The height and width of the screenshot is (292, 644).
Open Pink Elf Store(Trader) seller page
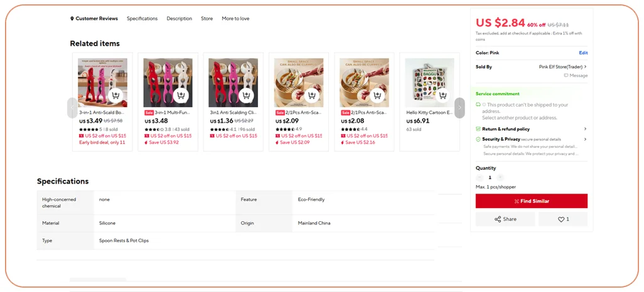click(562, 66)
